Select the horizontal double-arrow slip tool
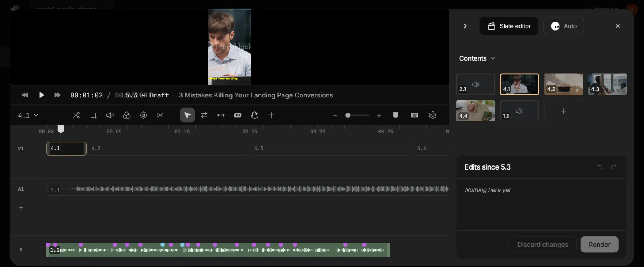The width and height of the screenshot is (644, 267). (221, 115)
